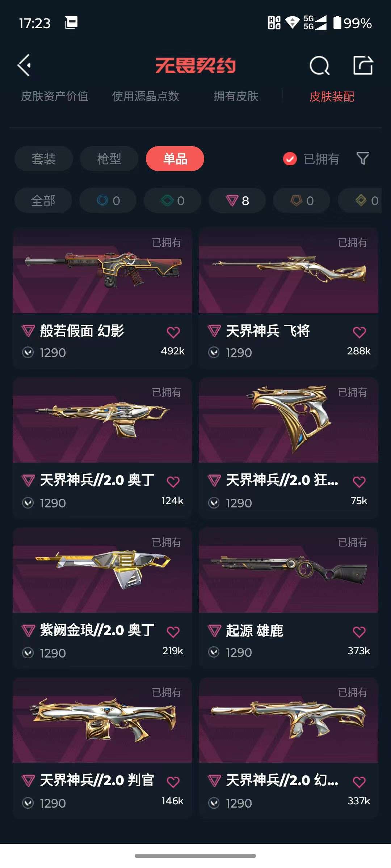This screenshot has width=391, height=868.
Task: Go to 使用源晶点数 tab
Action: [146, 96]
